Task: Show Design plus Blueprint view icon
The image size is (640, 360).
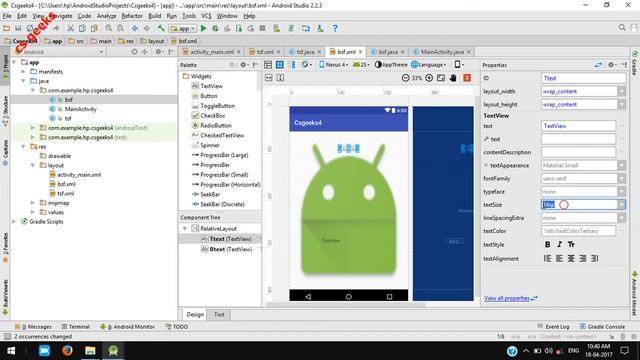Action: point(292,65)
